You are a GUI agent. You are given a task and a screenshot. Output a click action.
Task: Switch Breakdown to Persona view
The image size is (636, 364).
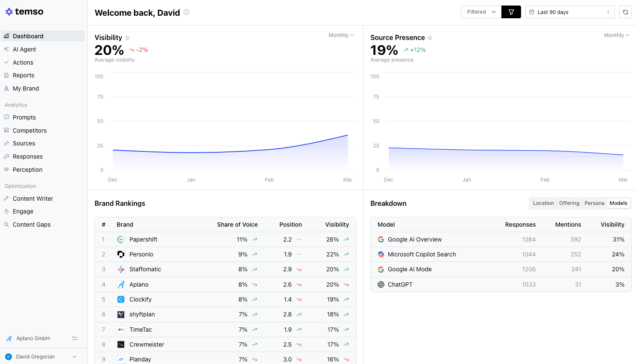[594, 203]
